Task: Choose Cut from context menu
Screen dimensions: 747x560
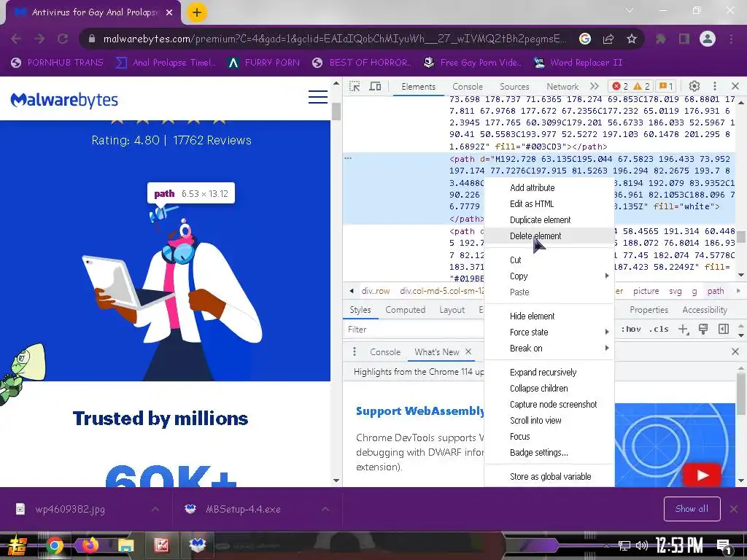Action: tap(549, 260)
